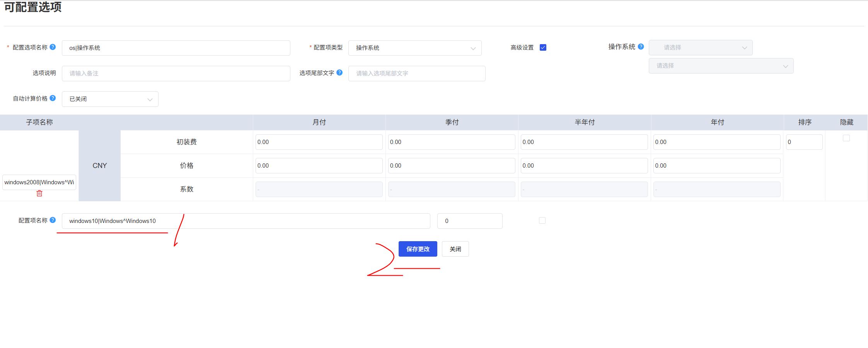Viewport: 868px width, 348px height.
Task: Click the 关闭 button
Action: (455, 249)
